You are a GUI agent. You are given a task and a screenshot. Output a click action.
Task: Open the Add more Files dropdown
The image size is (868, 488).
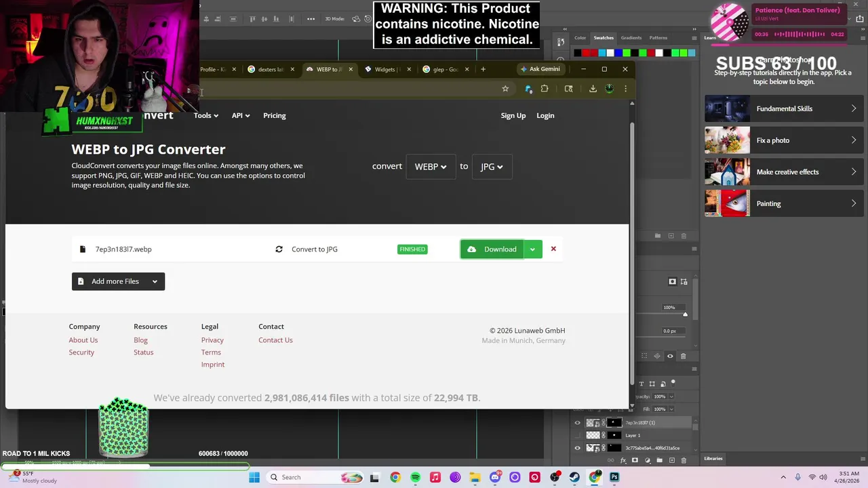118,281
